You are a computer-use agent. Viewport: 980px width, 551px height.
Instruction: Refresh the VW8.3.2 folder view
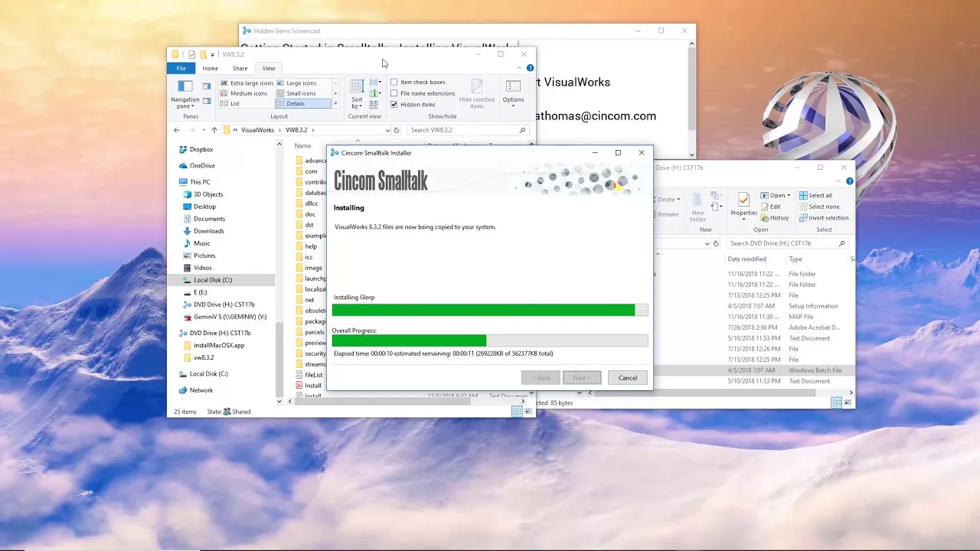(397, 130)
